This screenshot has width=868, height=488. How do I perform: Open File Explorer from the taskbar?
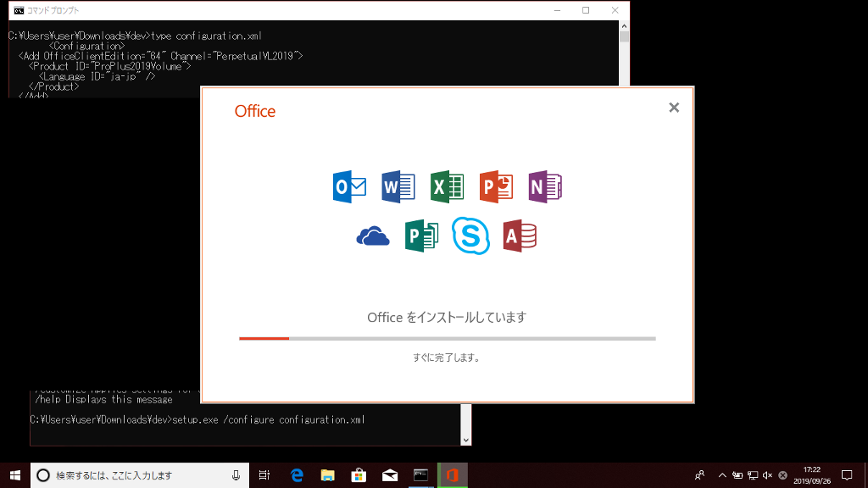point(328,475)
